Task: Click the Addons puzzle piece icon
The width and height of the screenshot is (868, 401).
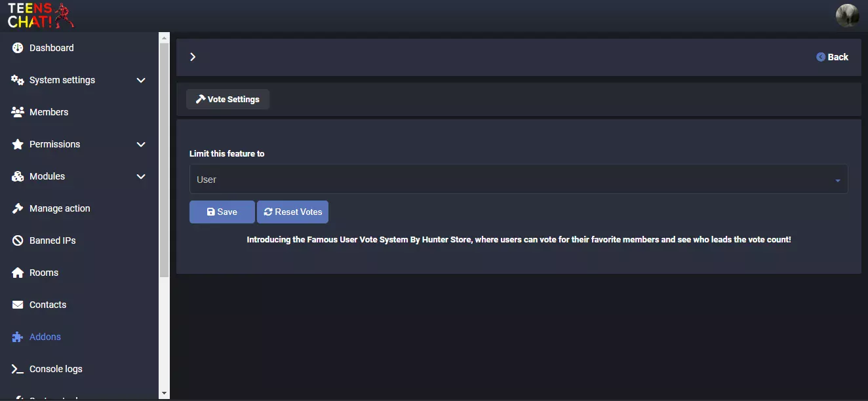Action: tap(18, 337)
